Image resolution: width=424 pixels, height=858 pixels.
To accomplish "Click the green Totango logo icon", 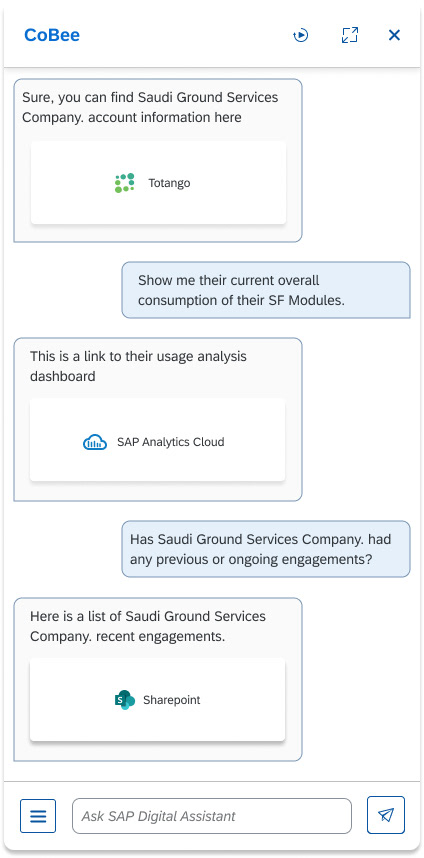I will click(x=125, y=183).
